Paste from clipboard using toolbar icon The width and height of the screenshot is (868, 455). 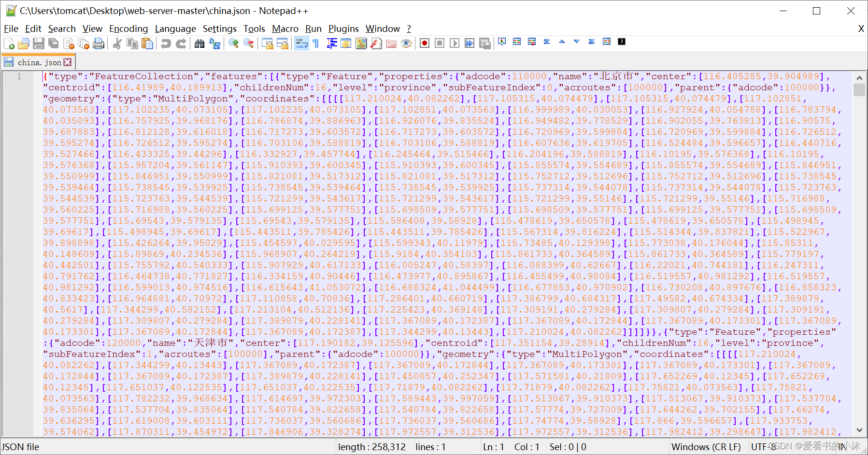coord(147,43)
